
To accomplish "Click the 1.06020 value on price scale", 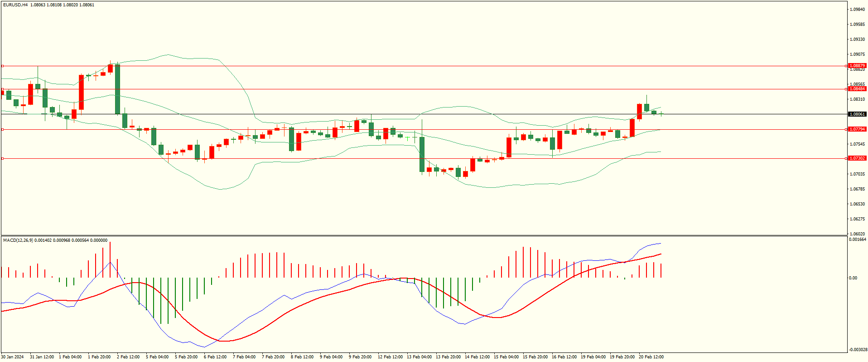I will [857, 234].
